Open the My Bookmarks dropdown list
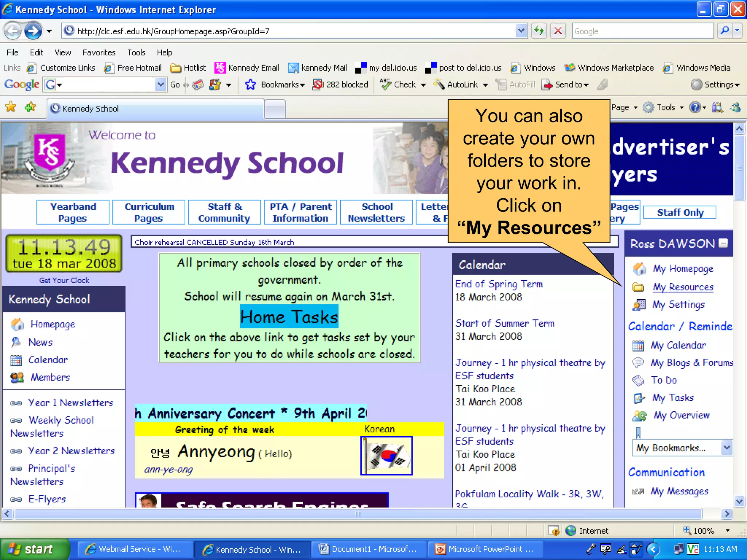Viewport: 747px width, 560px height. pyautogui.click(x=727, y=447)
